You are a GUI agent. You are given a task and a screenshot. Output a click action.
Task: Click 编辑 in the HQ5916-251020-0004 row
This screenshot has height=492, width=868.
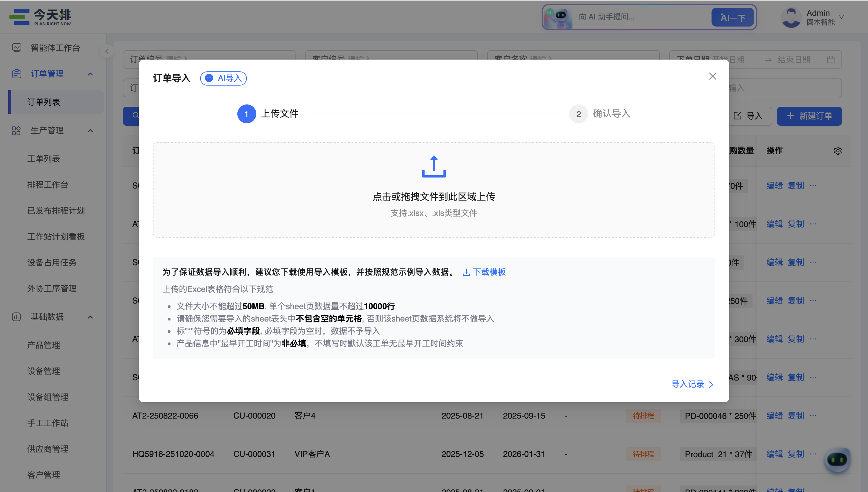[774, 454]
